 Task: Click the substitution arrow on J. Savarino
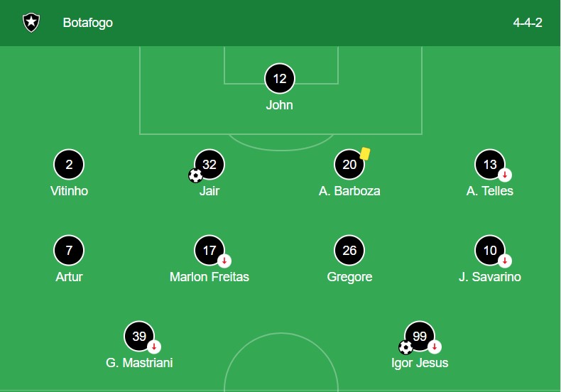505,261
